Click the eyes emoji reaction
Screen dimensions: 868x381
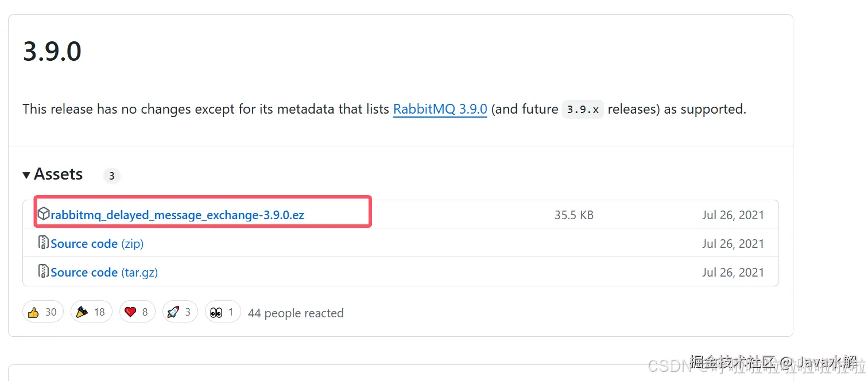(x=216, y=312)
